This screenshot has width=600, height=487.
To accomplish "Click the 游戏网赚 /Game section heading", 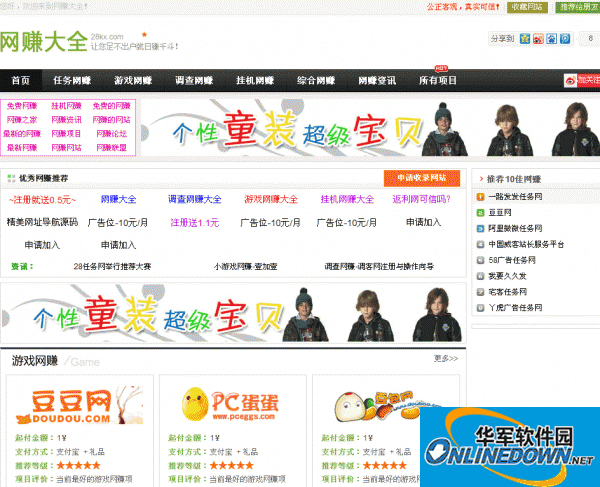I will 55,361.
